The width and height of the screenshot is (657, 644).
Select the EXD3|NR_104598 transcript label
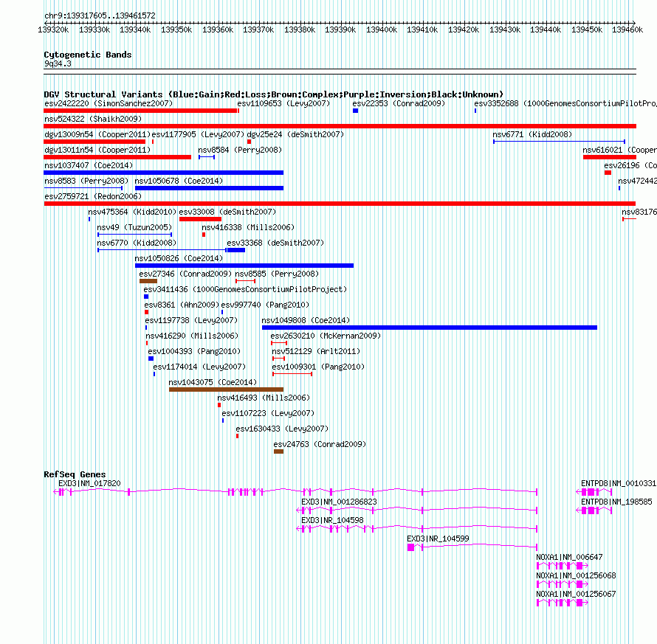point(332,520)
